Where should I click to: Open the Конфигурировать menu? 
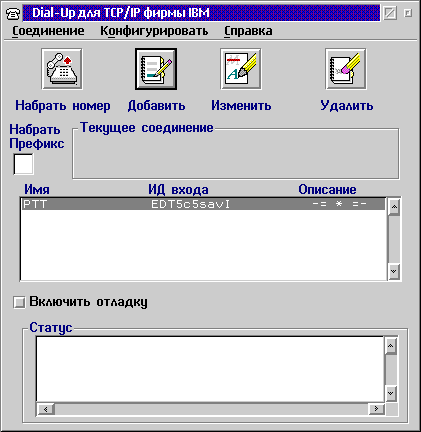pyautogui.click(x=154, y=31)
